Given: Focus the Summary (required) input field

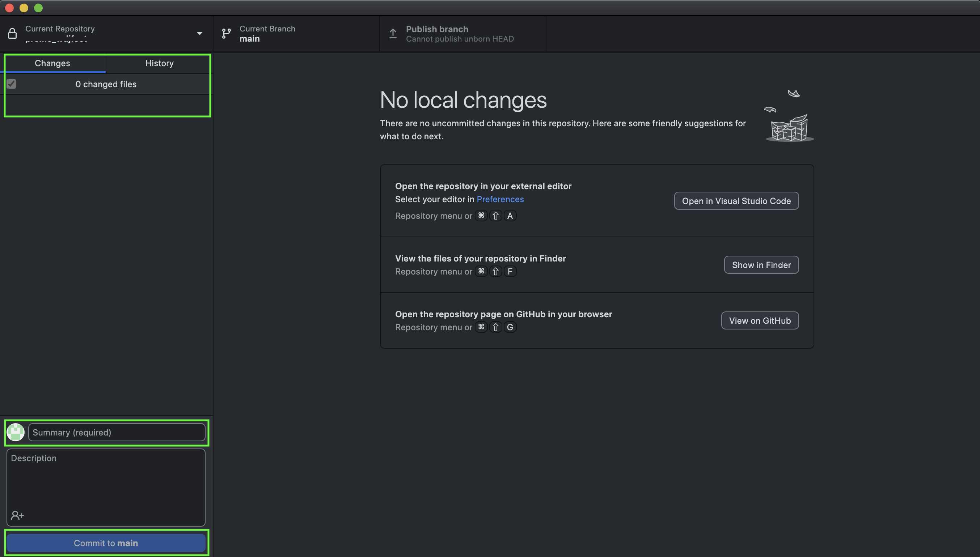Looking at the screenshot, I should click(117, 432).
